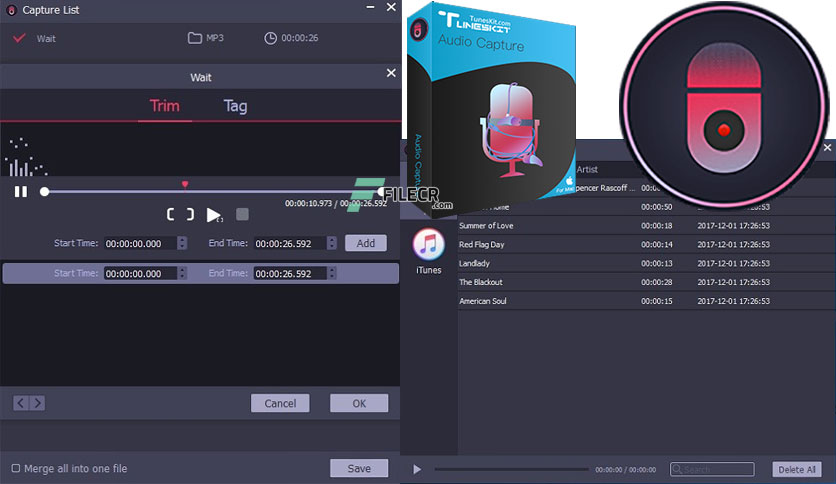Click the MP3 folder icon
This screenshot has width=836, height=484.
tap(195, 38)
